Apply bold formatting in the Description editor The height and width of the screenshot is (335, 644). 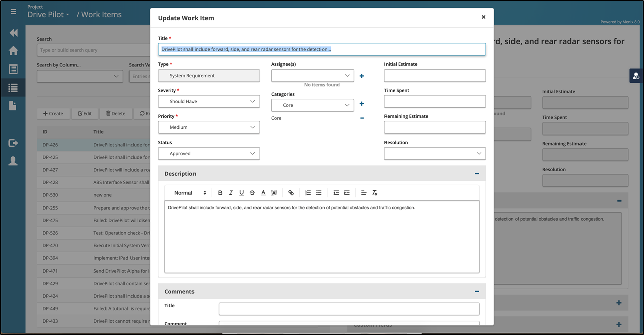220,193
